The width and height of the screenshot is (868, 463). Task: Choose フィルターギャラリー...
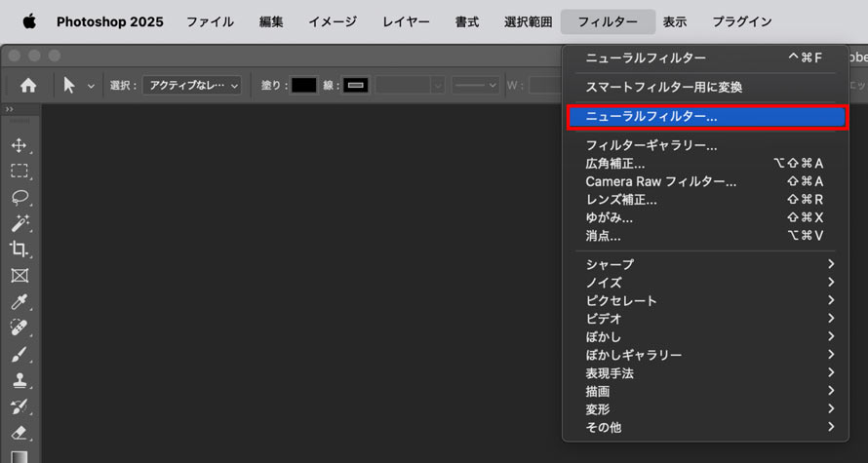(705, 146)
